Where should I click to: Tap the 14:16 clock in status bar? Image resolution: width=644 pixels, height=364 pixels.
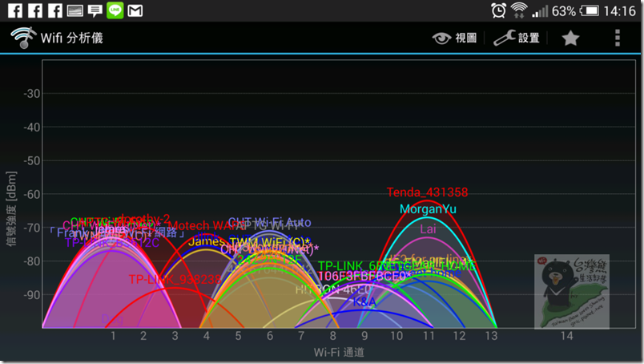click(619, 10)
